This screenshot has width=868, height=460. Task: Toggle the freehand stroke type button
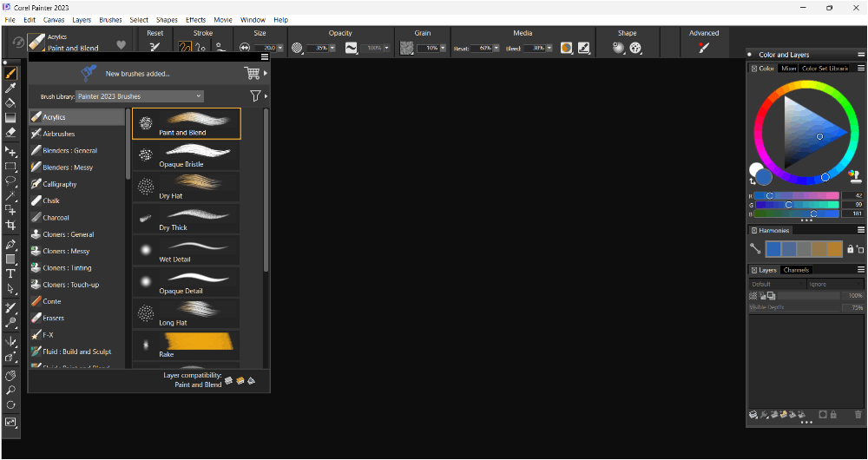[x=186, y=48]
